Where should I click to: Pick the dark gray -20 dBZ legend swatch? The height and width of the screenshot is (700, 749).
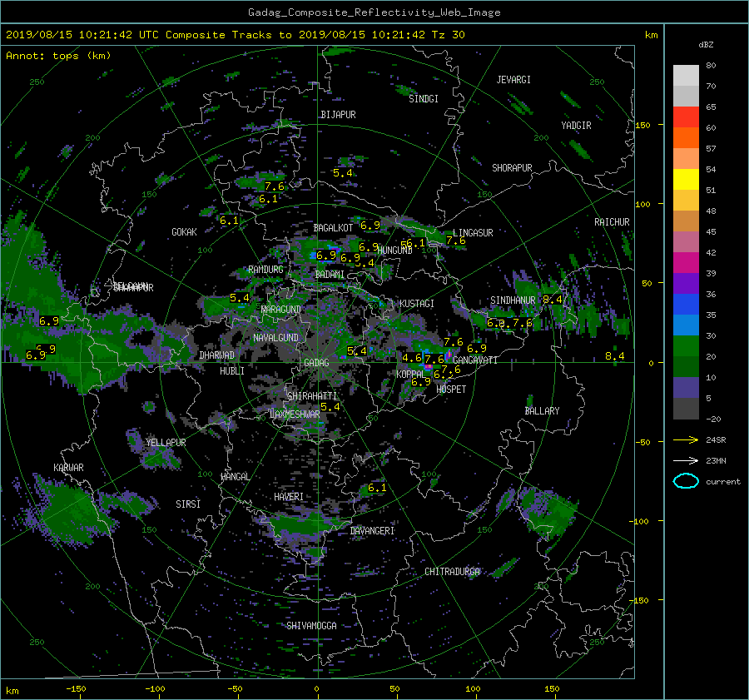coord(686,409)
